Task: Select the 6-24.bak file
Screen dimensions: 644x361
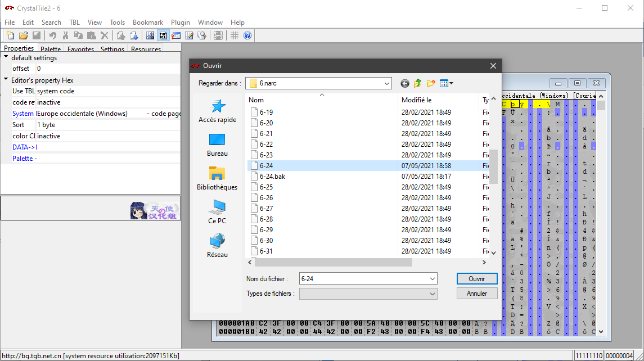Action: click(272, 177)
